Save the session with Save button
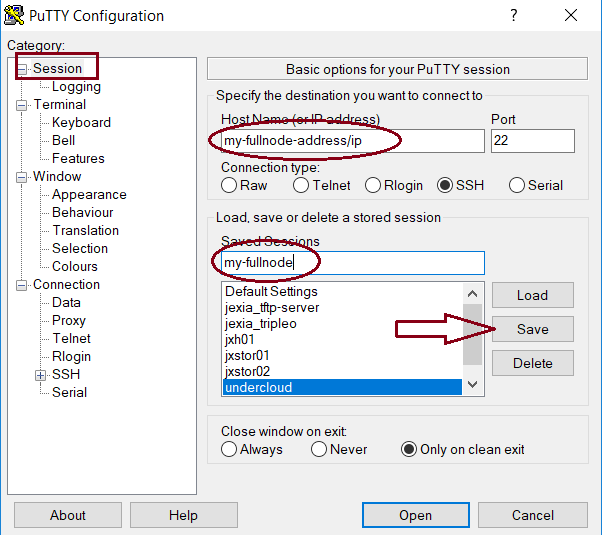Screen dimensions: 602x535 pos(533,329)
